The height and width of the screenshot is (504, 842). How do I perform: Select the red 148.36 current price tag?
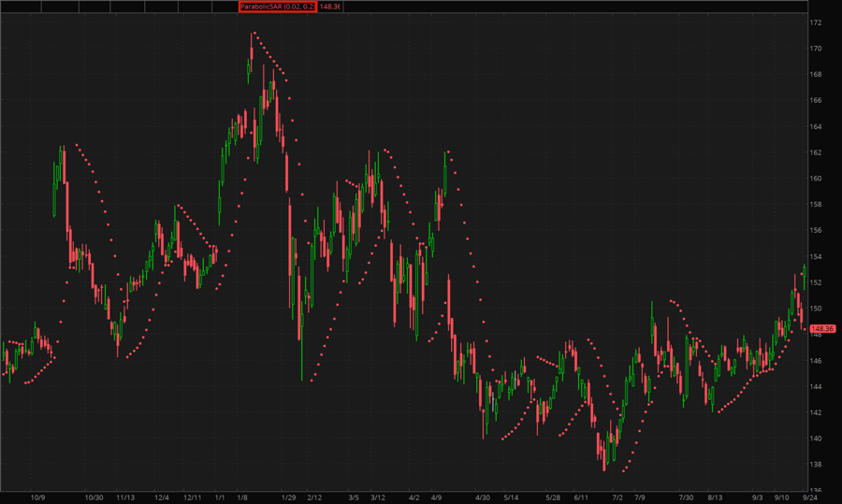(x=822, y=329)
